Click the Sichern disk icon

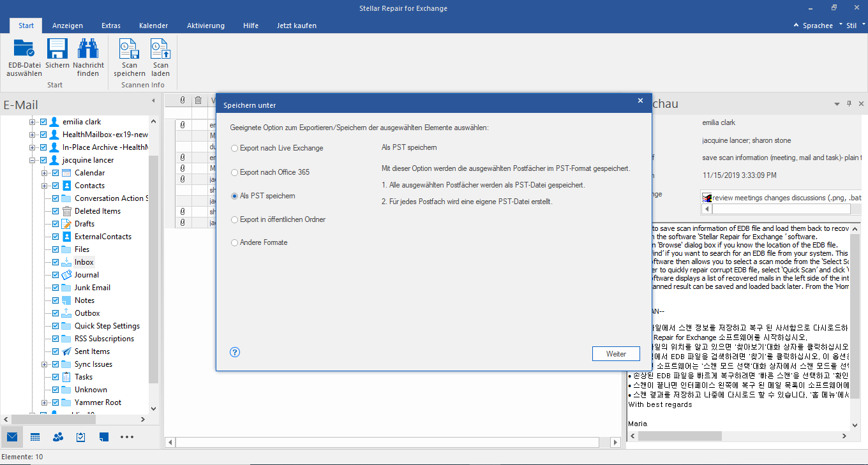[x=57, y=50]
